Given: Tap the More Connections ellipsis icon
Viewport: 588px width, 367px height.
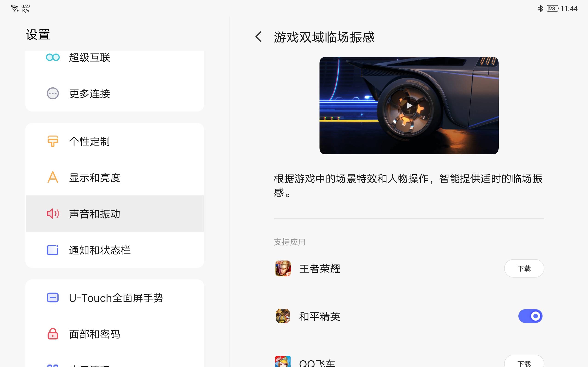Looking at the screenshot, I should click(x=53, y=93).
